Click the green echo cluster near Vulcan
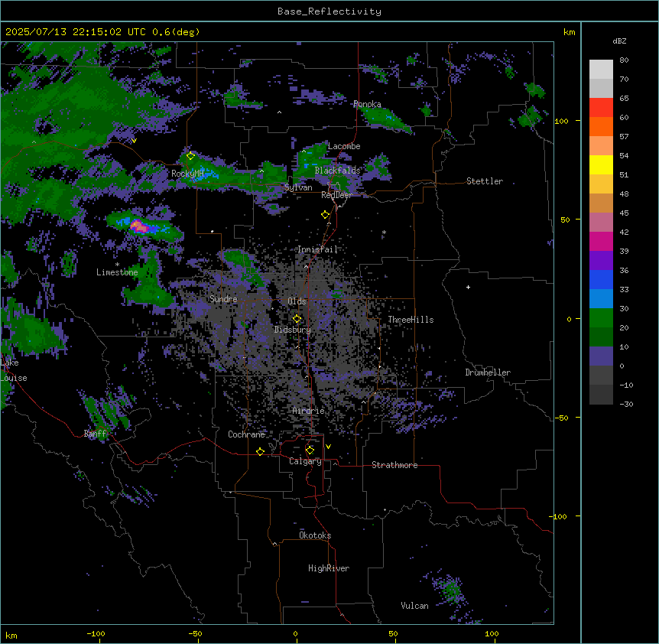The image size is (659, 644). click(x=451, y=590)
